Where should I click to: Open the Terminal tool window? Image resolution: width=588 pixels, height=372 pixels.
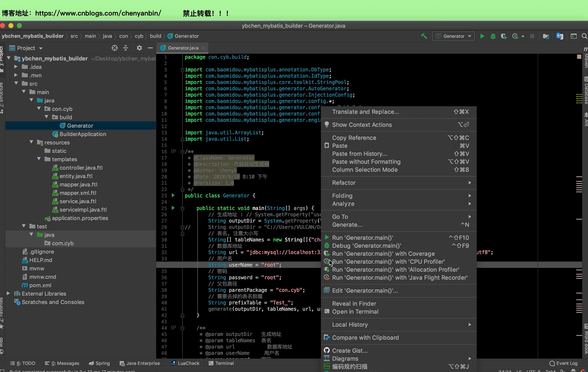(x=221, y=363)
